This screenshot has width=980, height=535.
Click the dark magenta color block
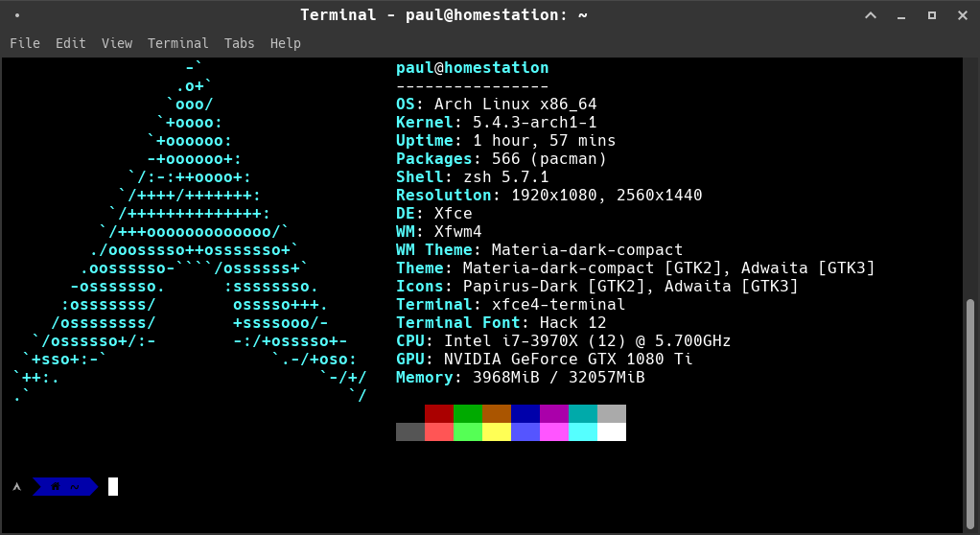pyautogui.click(x=554, y=414)
